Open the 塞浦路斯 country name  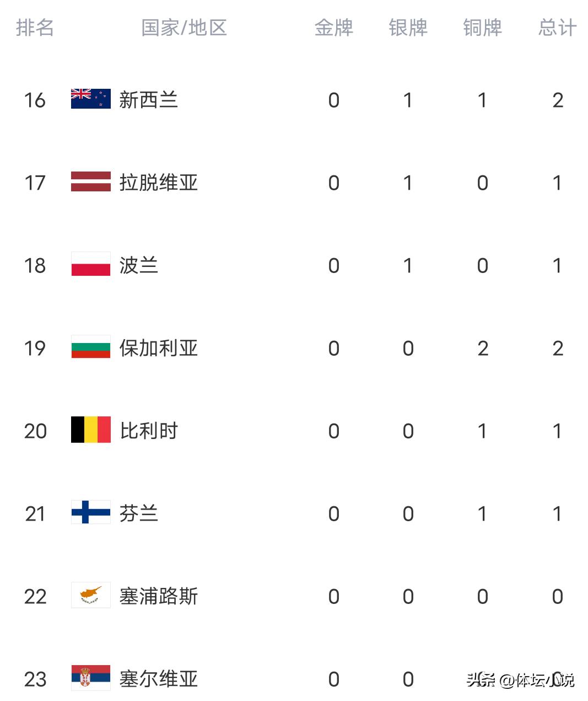(x=158, y=596)
